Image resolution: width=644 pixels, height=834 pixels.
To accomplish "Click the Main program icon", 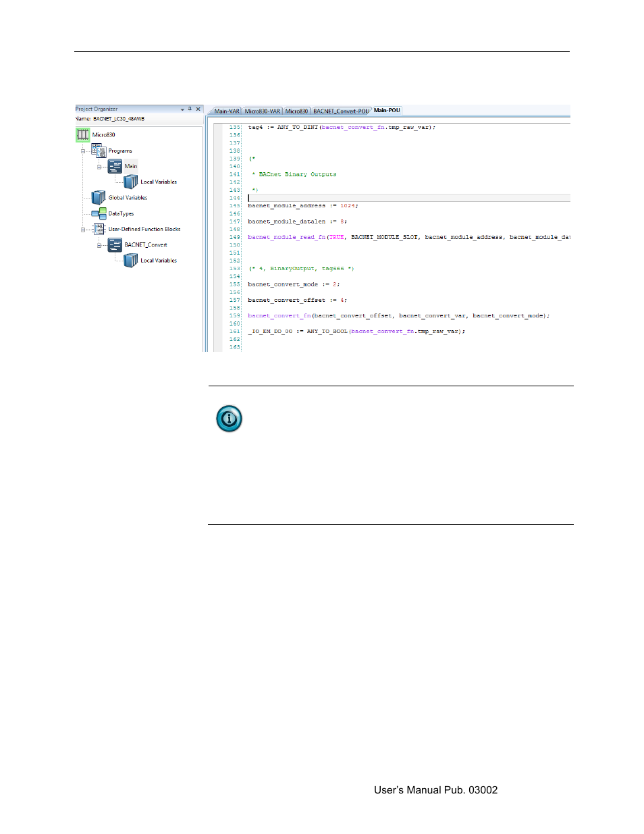I will tap(115, 166).
